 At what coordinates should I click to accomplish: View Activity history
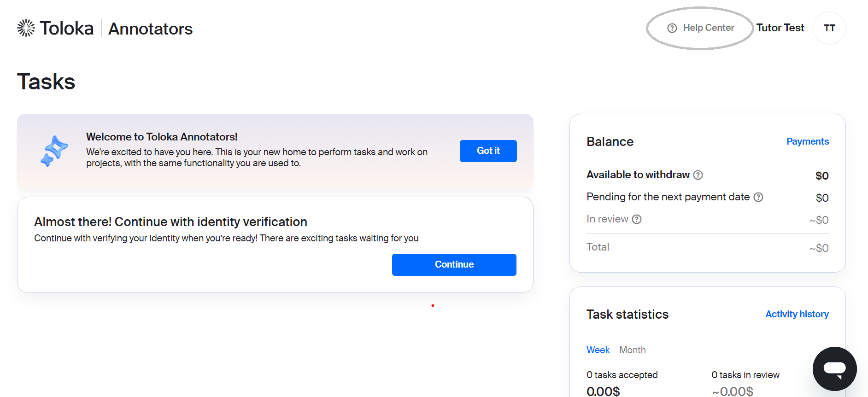pyautogui.click(x=797, y=314)
